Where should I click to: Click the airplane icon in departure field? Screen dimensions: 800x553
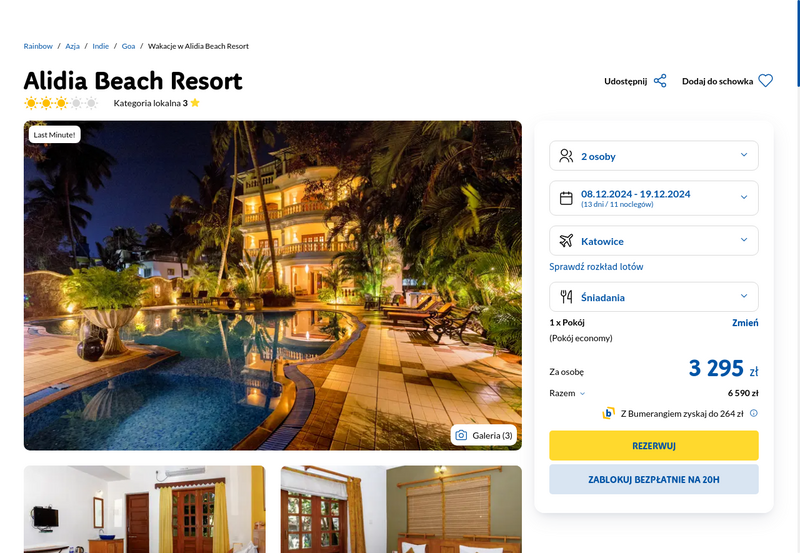566,240
